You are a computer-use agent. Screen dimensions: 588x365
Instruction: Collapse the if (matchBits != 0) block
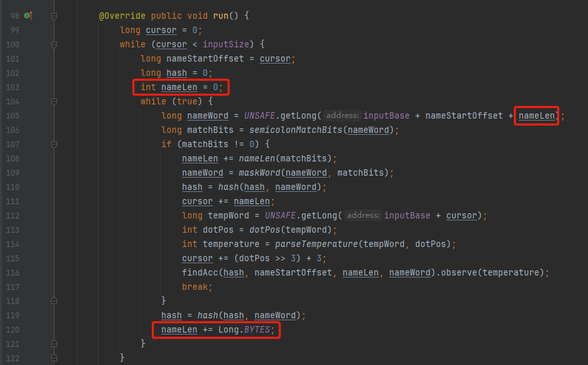click(54, 144)
